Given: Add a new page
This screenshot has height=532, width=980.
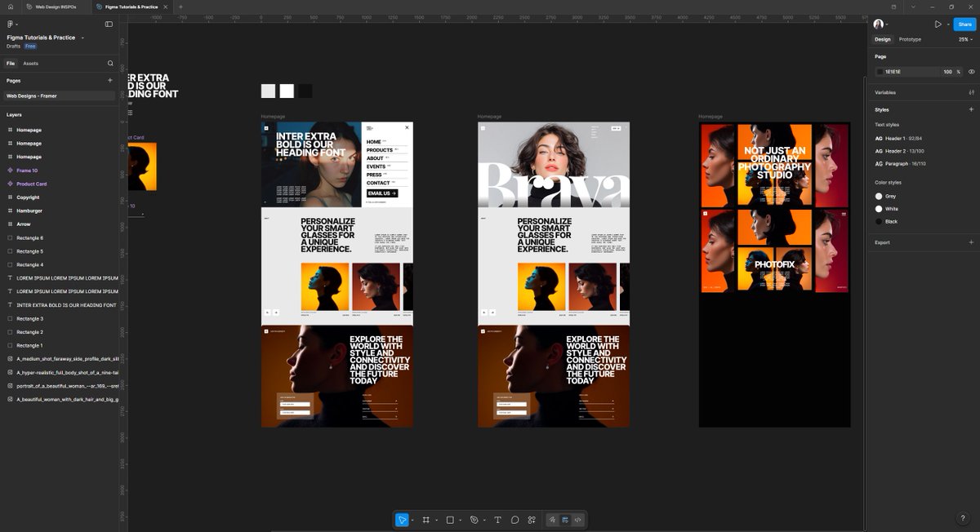Looking at the screenshot, I should click(x=110, y=81).
